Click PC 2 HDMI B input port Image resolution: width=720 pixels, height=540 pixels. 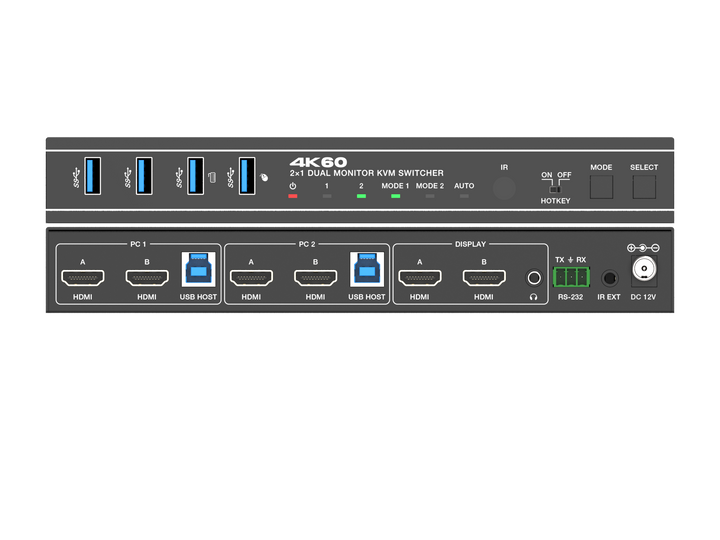click(315, 278)
